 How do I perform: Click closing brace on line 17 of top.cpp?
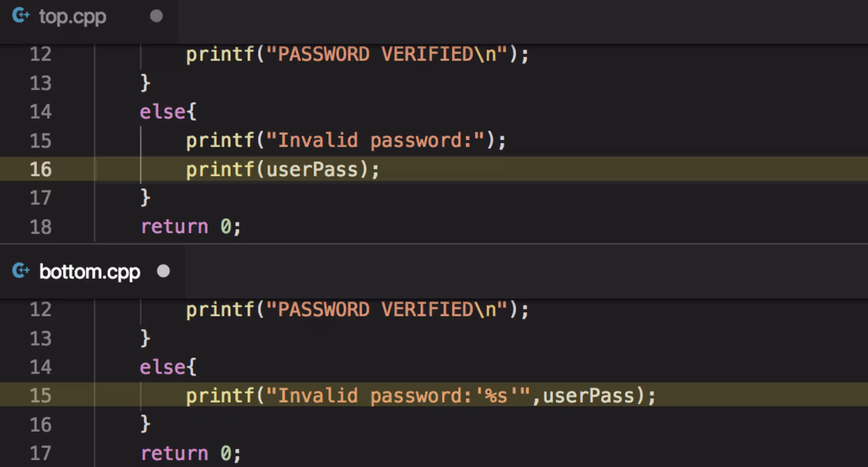pyautogui.click(x=145, y=198)
